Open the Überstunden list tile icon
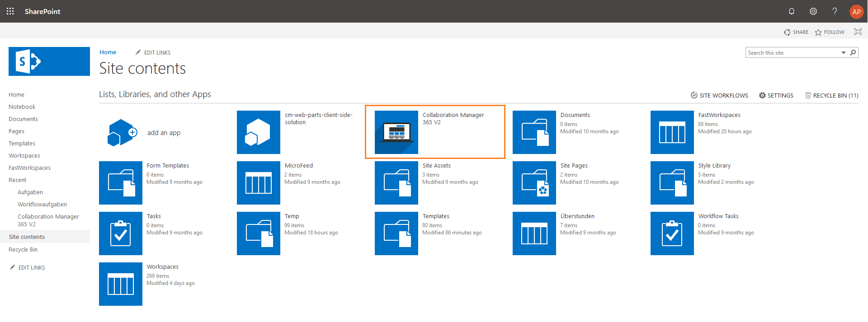Screen dimensions: 868x322 click(x=534, y=233)
